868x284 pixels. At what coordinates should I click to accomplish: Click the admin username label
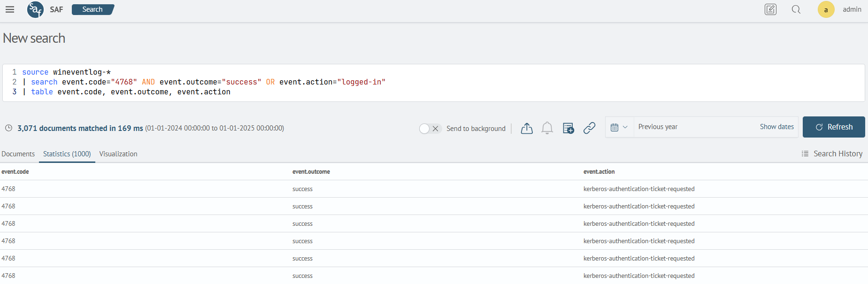click(x=852, y=9)
